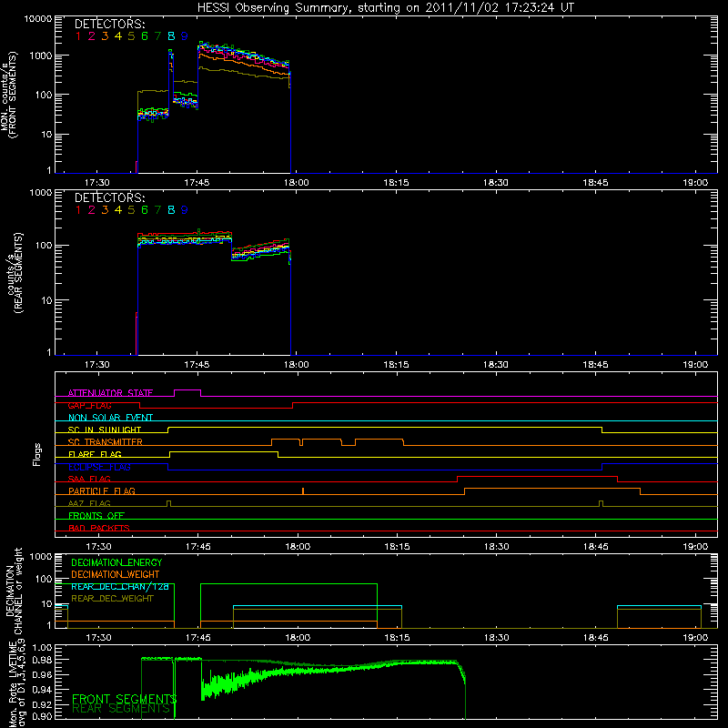This screenshot has height=728, width=728.
Task: Select detector 7 in front segments legend
Action: (x=157, y=36)
